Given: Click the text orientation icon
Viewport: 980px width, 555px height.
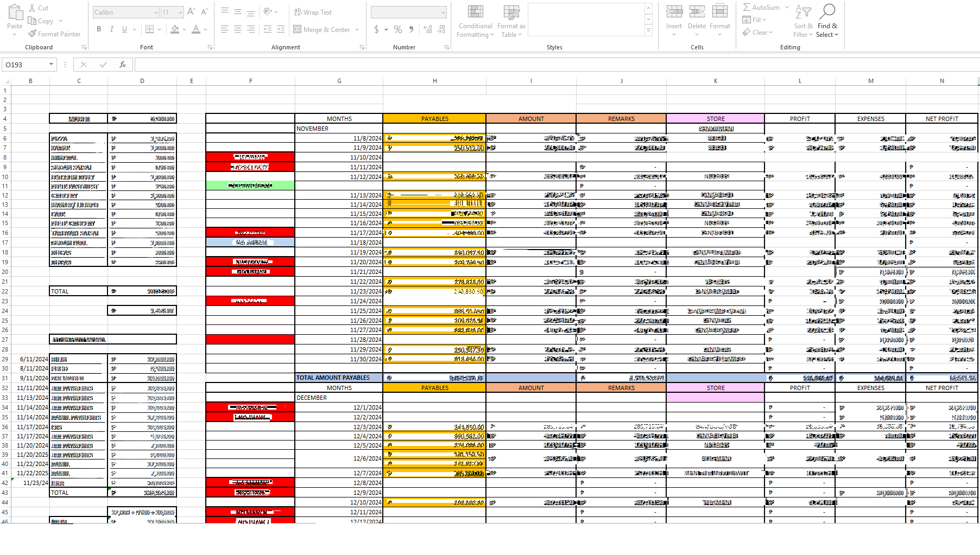Looking at the screenshot, I should (x=268, y=12).
